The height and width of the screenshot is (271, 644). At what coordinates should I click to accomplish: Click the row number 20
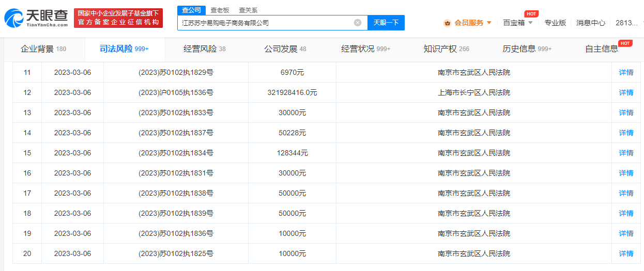click(x=27, y=253)
